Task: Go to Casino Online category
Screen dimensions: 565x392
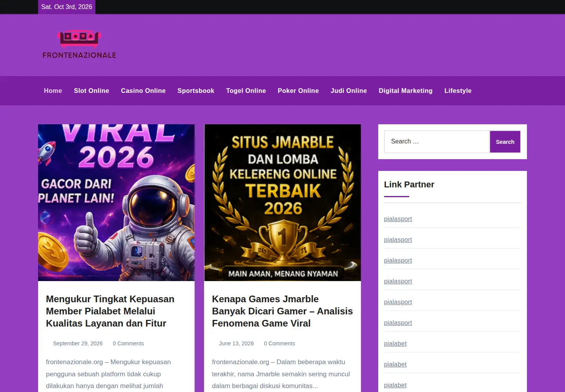Action: [143, 91]
